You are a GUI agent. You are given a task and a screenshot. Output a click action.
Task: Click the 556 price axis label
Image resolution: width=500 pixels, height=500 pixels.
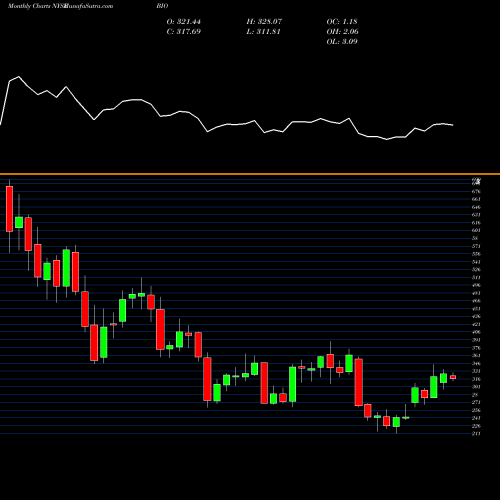tap(476, 254)
